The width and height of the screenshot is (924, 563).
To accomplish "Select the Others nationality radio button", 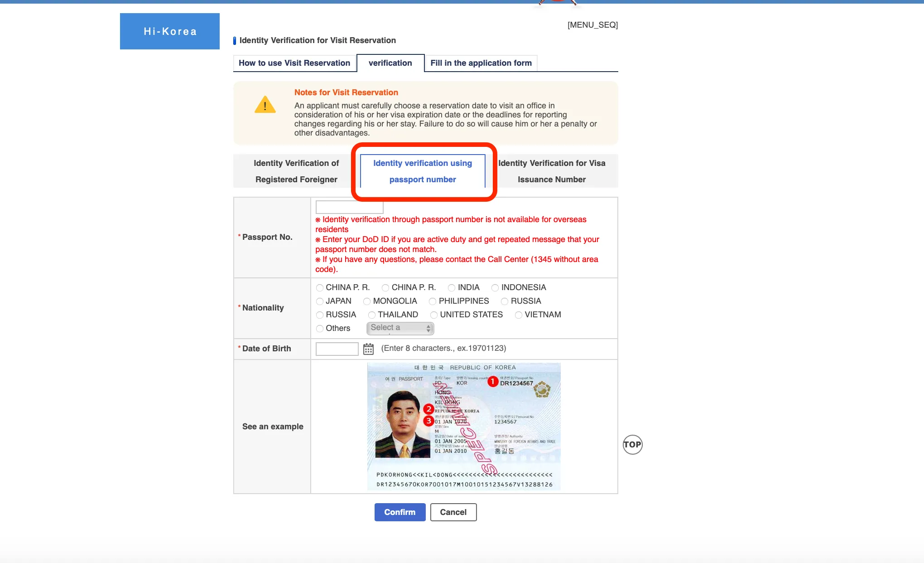I will (320, 329).
